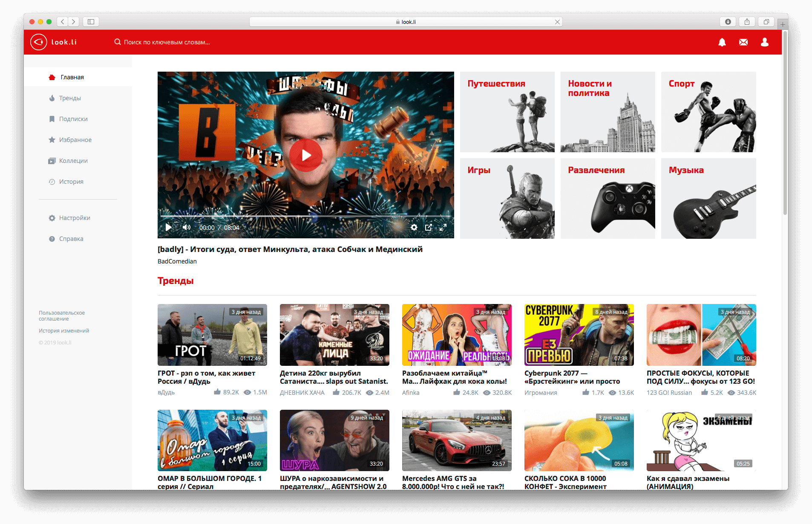812x524 pixels.
Task: Select the Тренды flame icon in sidebar
Action: click(51, 98)
